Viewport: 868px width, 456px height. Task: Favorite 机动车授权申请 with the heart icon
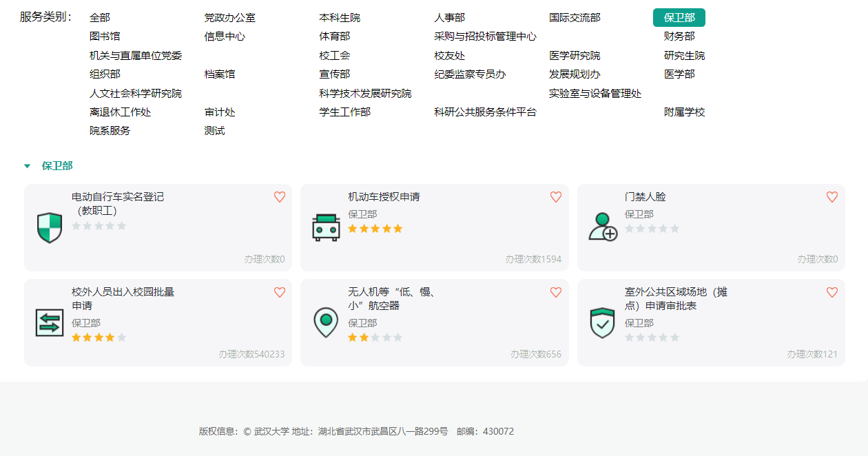[556, 197]
